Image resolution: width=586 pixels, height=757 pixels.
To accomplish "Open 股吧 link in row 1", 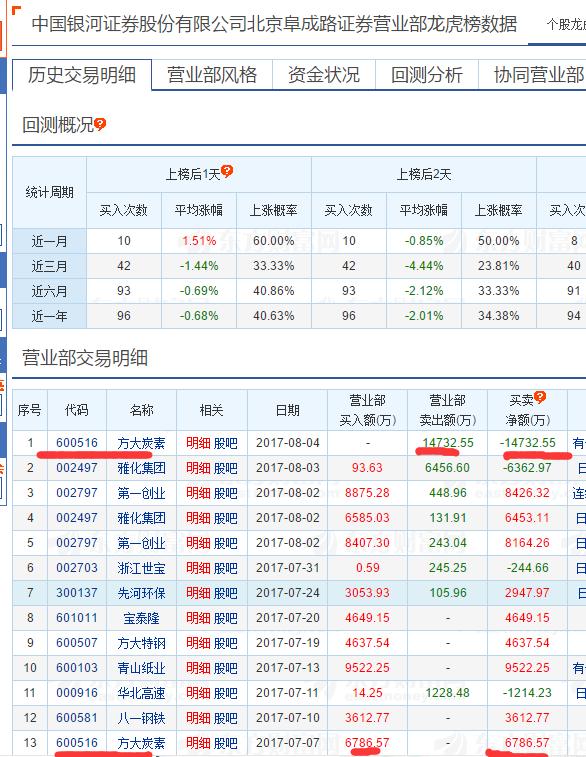I will tap(225, 443).
